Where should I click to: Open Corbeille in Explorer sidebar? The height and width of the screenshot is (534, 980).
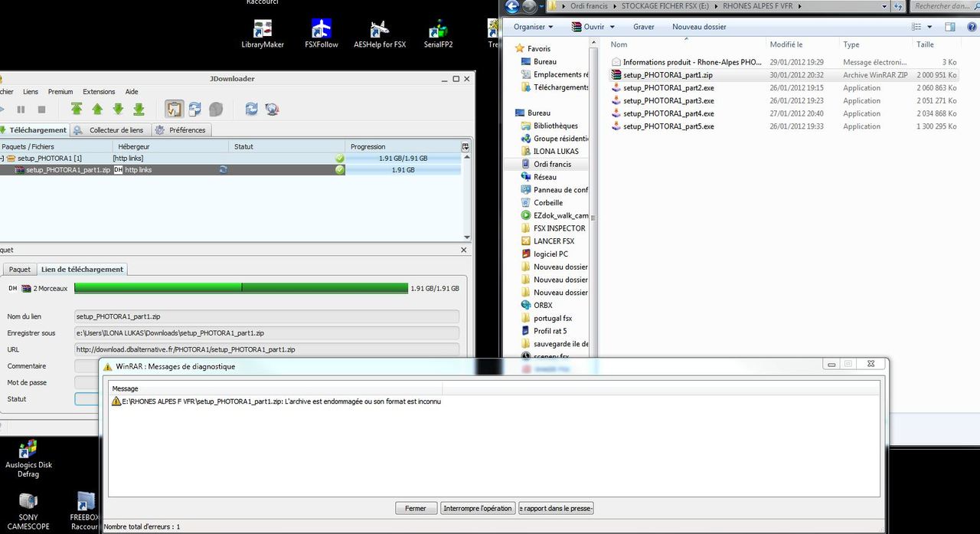(x=542, y=203)
